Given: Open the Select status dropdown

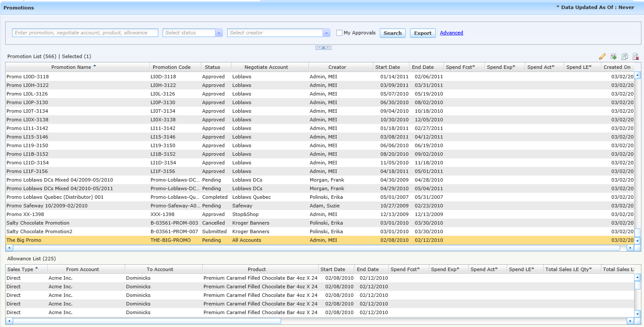Looking at the screenshot, I should click(219, 33).
